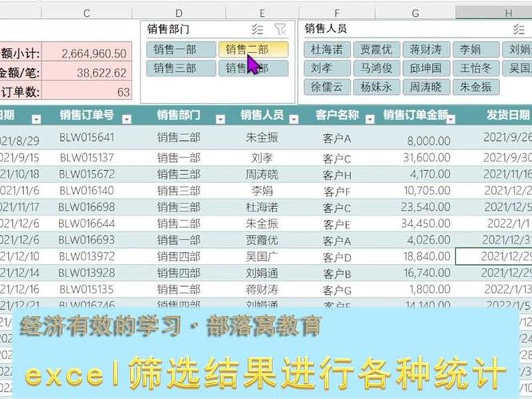This screenshot has height=399, width=532.
Task: Clear filter in 销售部门 slicer
Action: (280, 29)
